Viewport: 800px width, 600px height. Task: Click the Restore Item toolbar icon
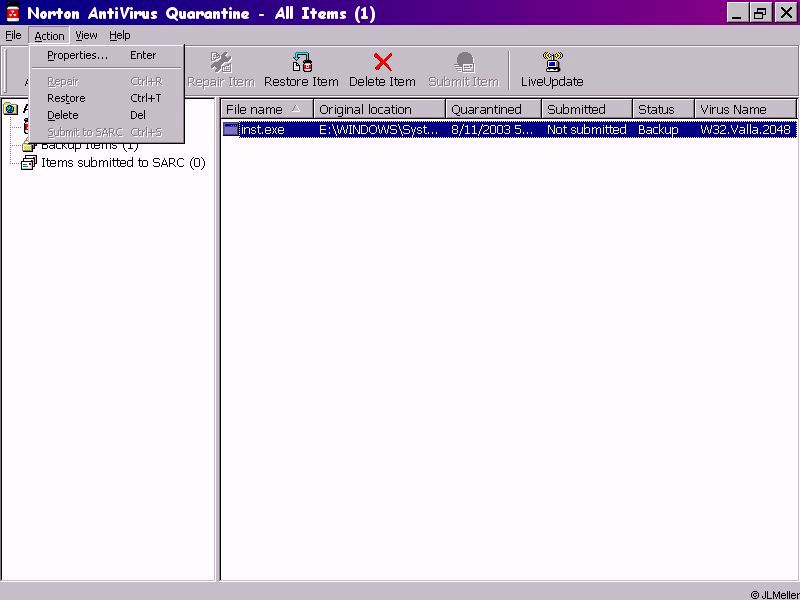click(301, 63)
